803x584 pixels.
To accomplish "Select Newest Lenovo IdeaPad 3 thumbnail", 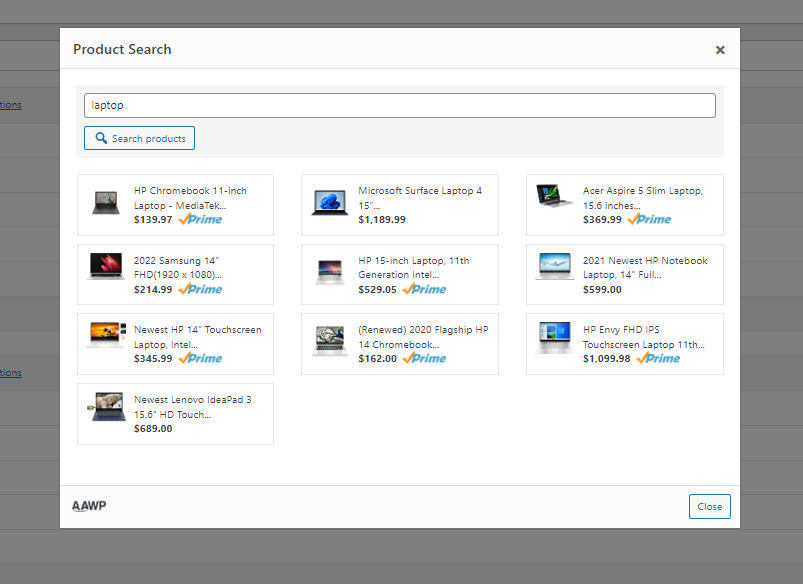I will pos(107,407).
